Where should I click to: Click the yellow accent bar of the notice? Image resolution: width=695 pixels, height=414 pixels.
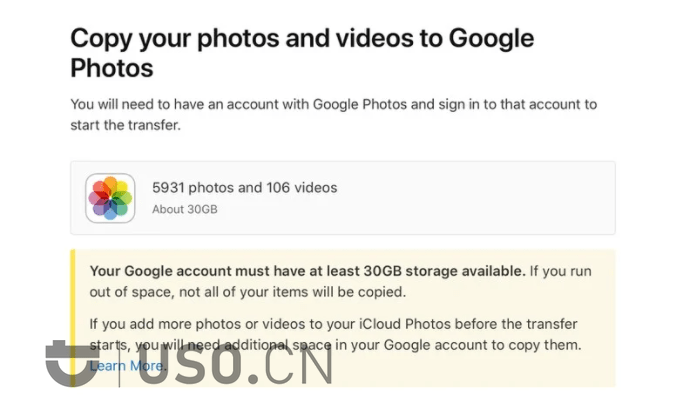(x=73, y=318)
